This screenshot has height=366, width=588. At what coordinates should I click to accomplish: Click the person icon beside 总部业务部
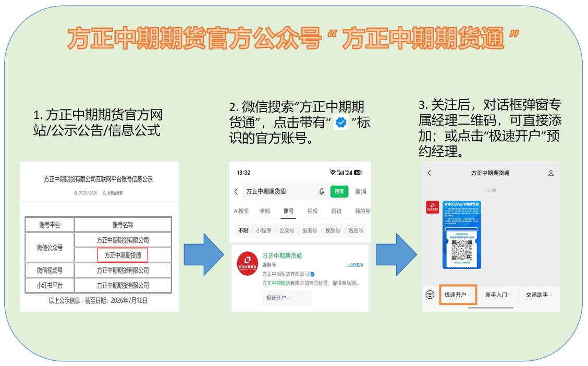[104, 193]
